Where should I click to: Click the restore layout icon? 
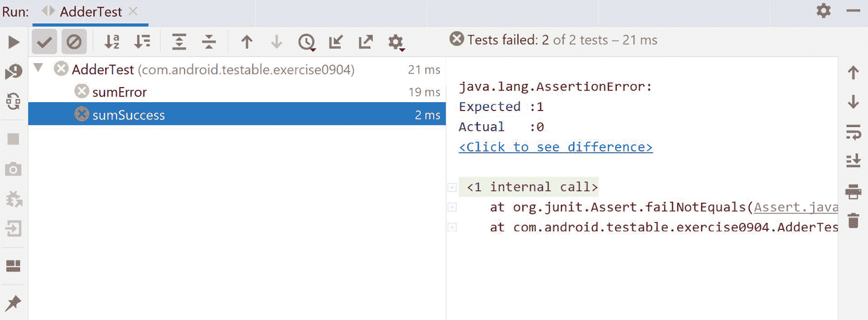[14, 266]
